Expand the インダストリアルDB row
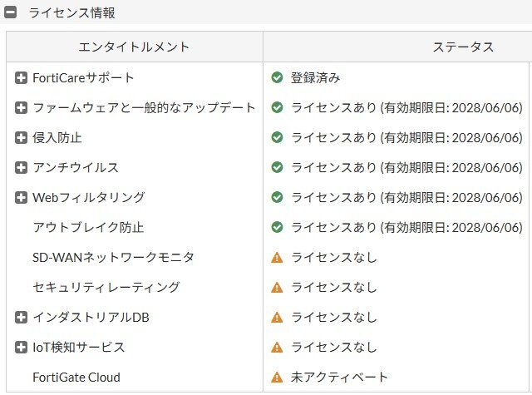 [22, 317]
